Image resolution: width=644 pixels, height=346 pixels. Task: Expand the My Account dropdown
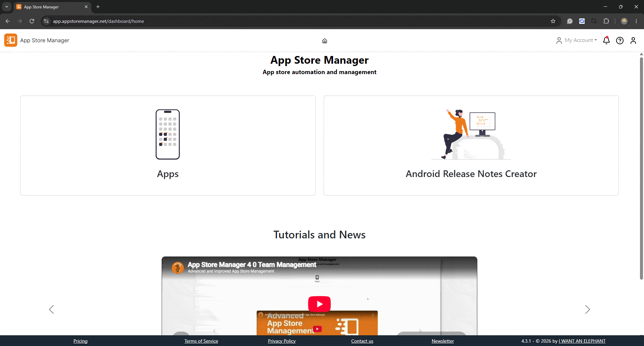pos(577,40)
